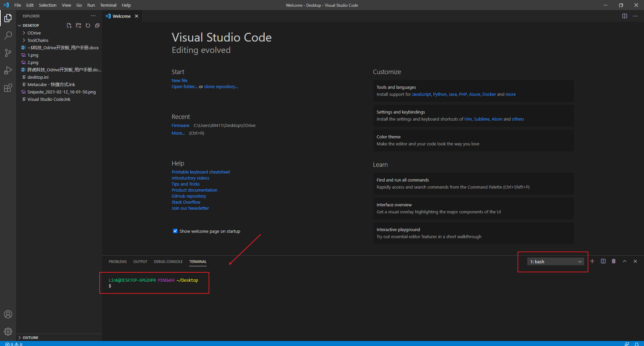Open the View menu
Viewport: 644px width, 346px height.
click(66, 5)
